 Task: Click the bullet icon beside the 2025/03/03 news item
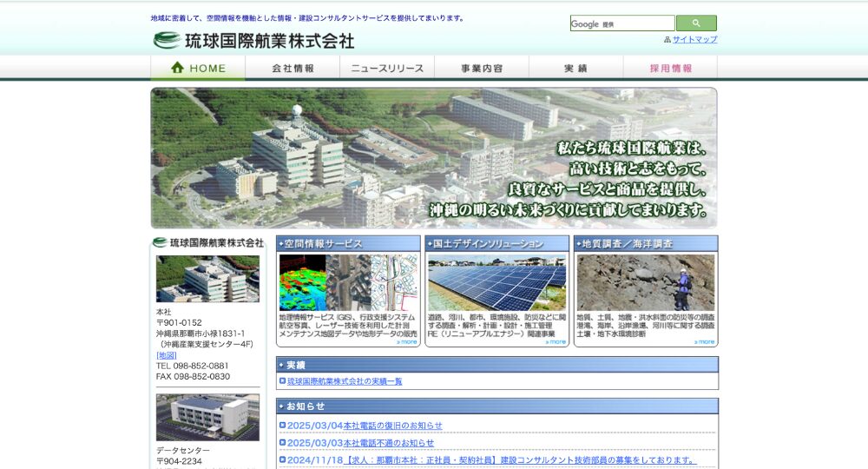(x=282, y=442)
